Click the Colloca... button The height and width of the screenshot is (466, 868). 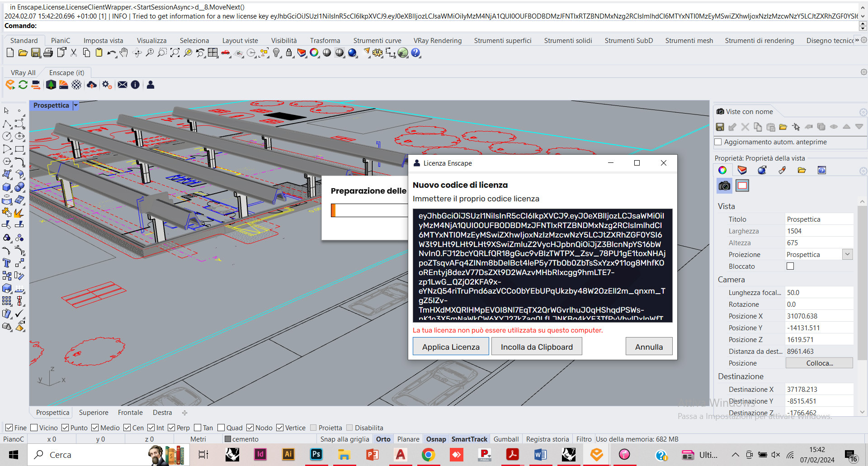coord(819,363)
